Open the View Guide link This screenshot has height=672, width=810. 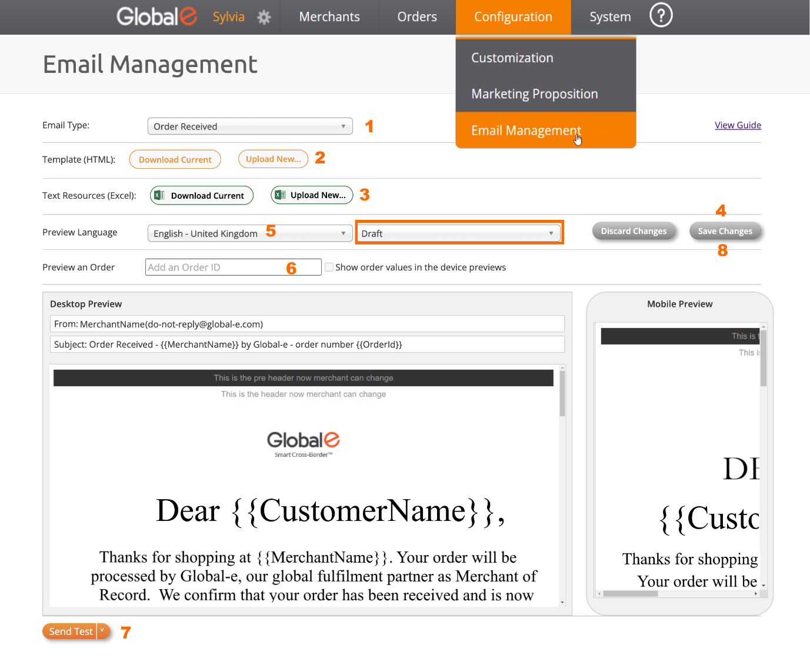point(738,125)
